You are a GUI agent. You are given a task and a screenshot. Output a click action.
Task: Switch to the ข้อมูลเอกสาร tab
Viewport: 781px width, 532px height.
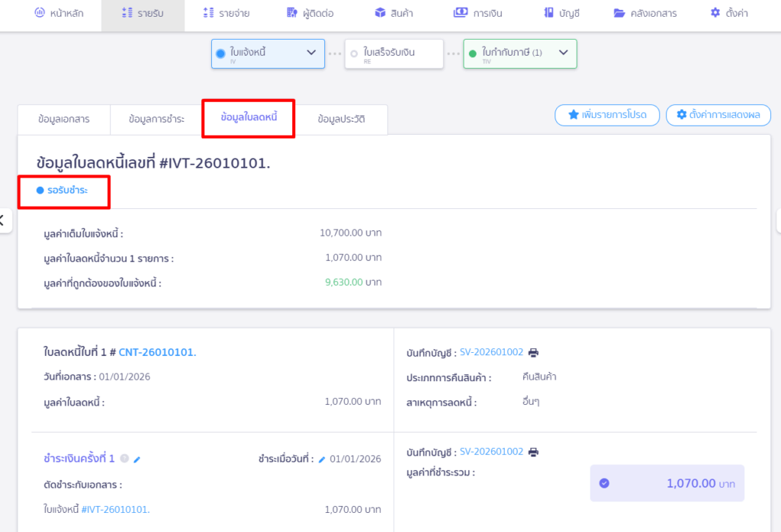63,120
